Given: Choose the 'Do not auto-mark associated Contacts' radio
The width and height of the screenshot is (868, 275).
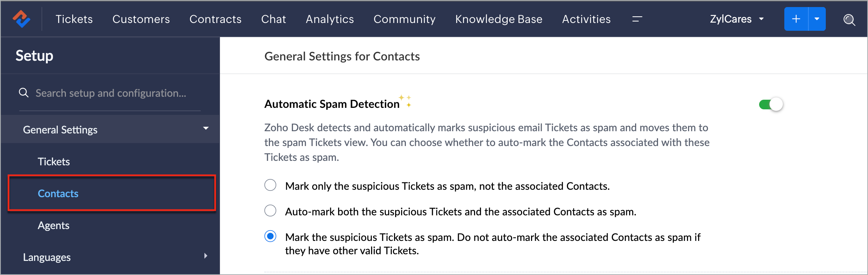Looking at the screenshot, I should pyautogui.click(x=270, y=236).
